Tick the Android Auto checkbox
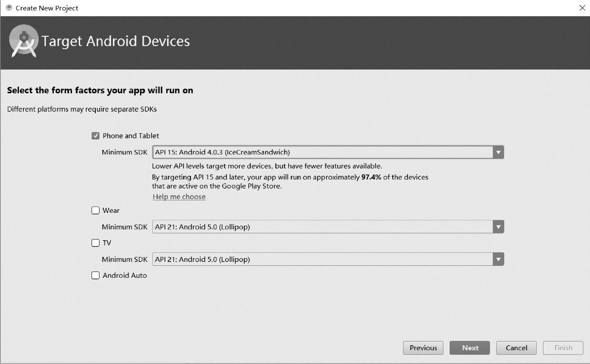This screenshot has height=364, width=590. coord(95,275)
